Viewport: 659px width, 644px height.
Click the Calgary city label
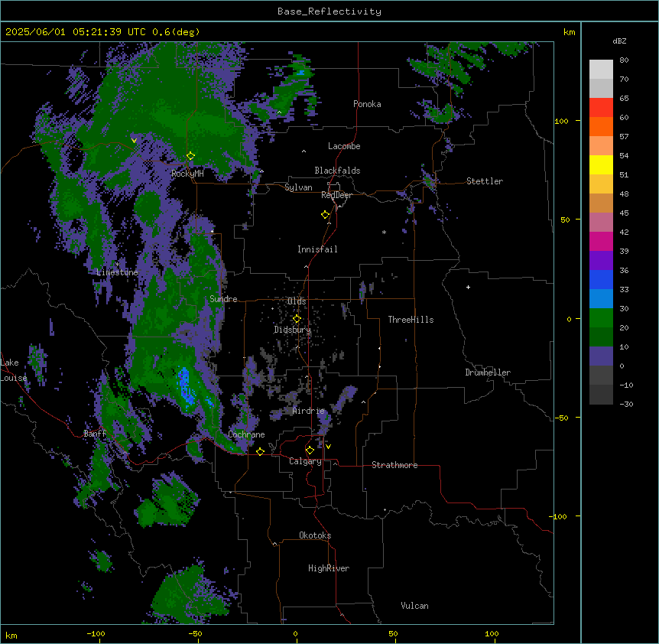[305, 461]
